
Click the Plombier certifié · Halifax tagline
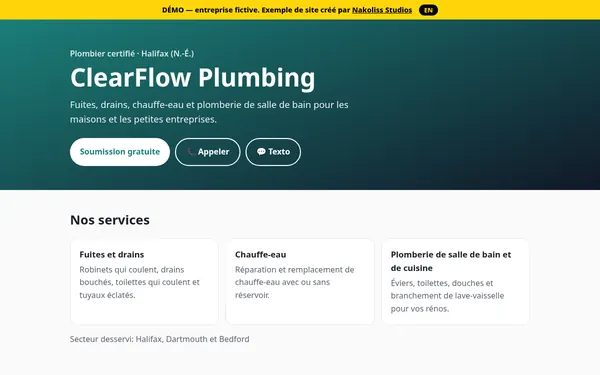(x=132, y=54)
